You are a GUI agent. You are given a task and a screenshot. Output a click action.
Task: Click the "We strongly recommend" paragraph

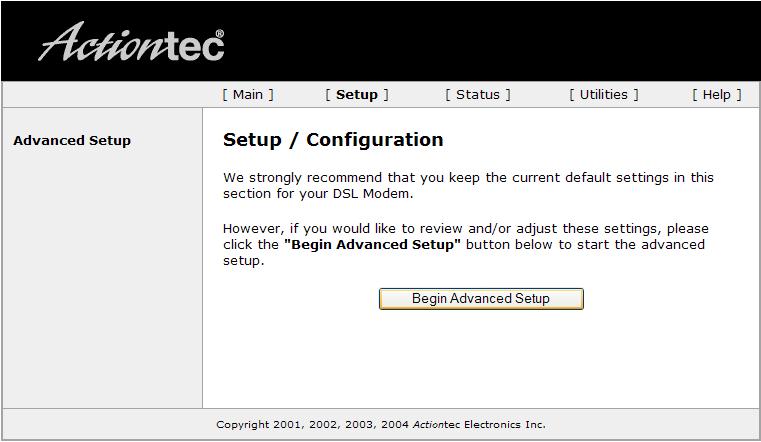(x=468, y=185)
